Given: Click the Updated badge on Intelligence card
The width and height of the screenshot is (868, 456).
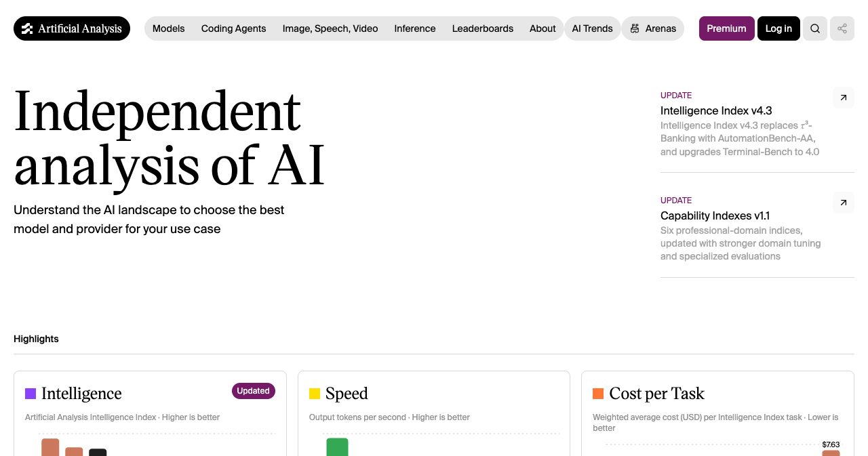Looking at the screenshot, I should 254,391.
